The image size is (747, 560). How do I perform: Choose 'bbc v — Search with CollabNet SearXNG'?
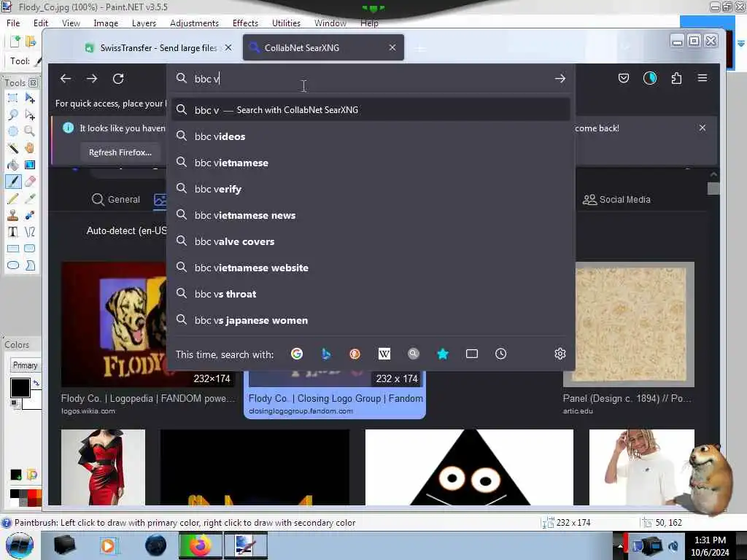(371, 110)
